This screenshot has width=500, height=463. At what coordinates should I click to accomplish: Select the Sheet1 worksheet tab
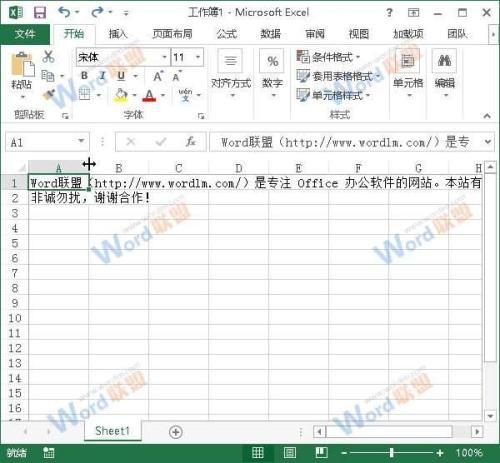112,431
